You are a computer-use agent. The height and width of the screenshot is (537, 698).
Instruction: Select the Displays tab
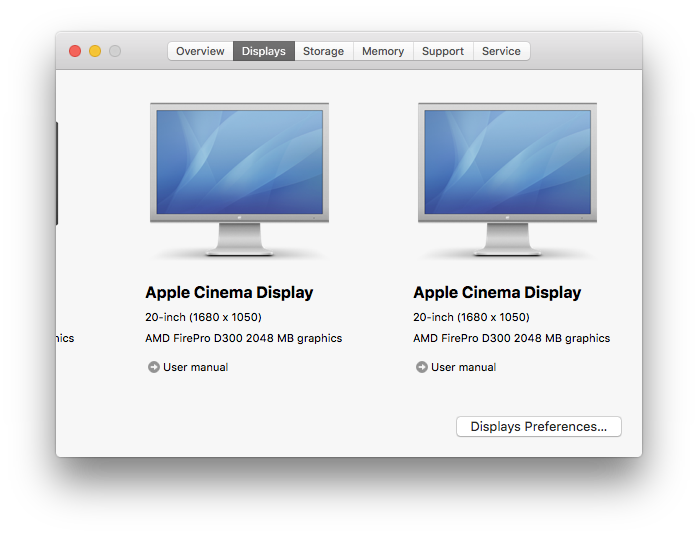pos(264,51)
